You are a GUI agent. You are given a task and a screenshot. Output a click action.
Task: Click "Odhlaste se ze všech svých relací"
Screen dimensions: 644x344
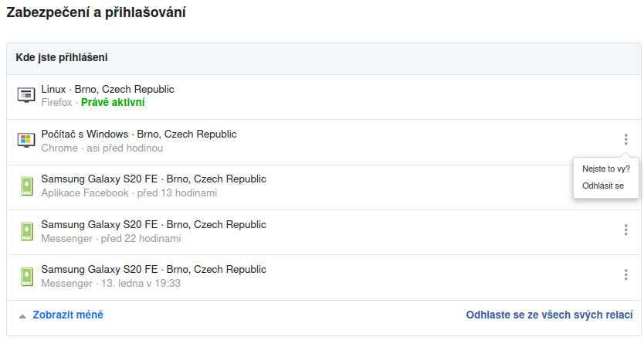(549, 315)
